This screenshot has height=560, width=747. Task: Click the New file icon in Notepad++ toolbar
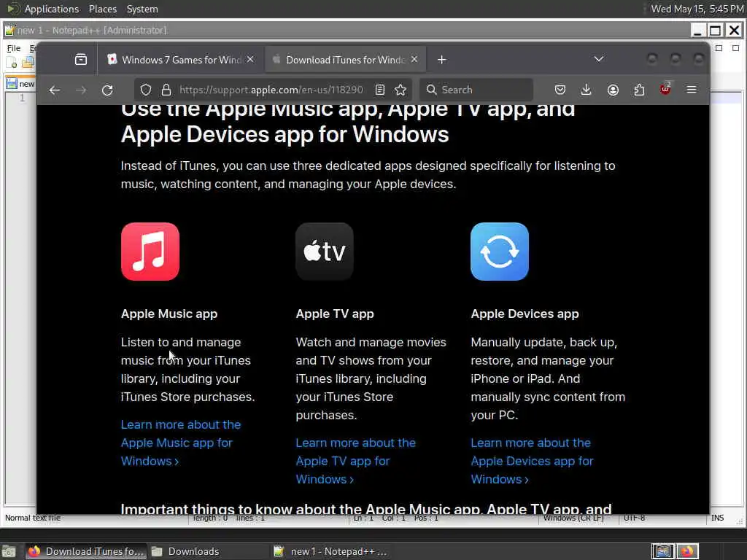(12, 63)
